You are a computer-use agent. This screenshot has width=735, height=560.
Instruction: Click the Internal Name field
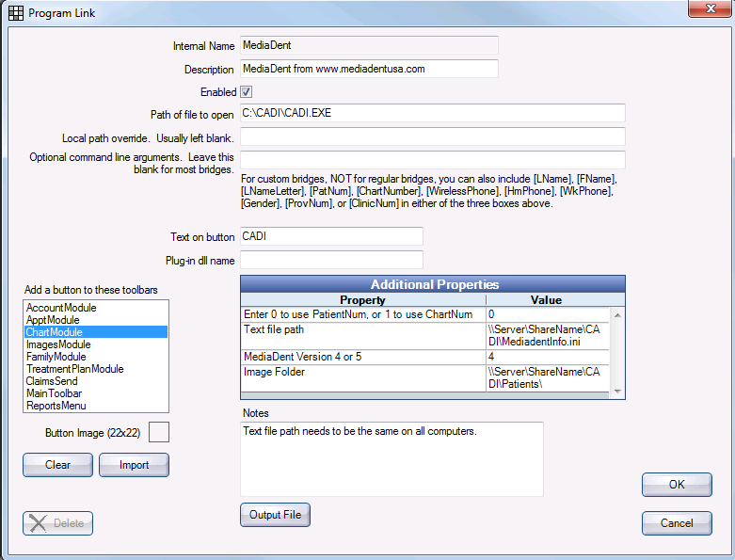point(369,45)
